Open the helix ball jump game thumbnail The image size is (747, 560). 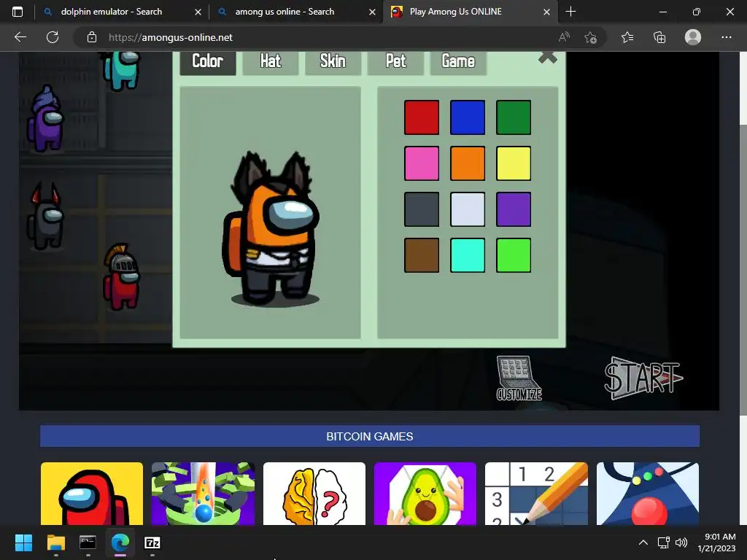pyautogui.click(x=203, y=494)
